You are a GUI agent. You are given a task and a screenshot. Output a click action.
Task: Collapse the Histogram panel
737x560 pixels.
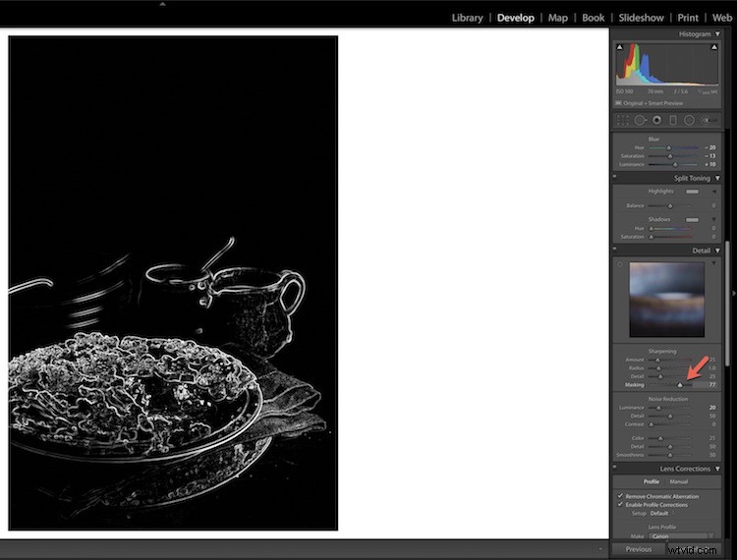pyautogui.click(x=717, y=33)
